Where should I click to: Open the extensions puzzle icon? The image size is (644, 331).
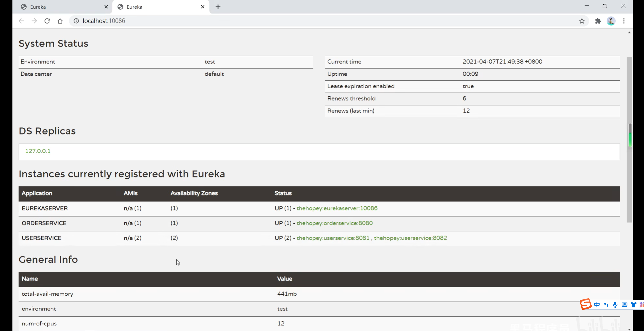pyautogui.click(x=598, y=21)
